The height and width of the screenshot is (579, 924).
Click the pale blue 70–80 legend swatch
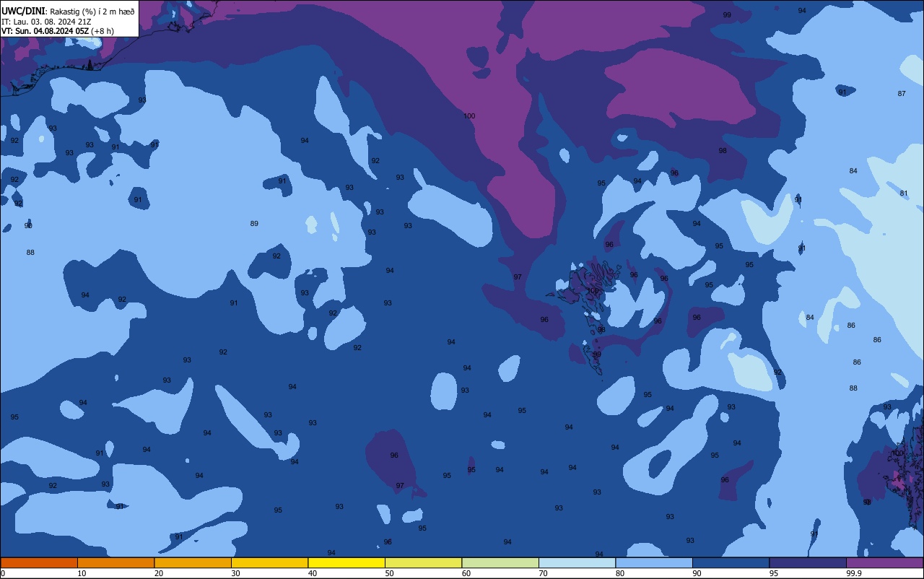pos(577,562)
